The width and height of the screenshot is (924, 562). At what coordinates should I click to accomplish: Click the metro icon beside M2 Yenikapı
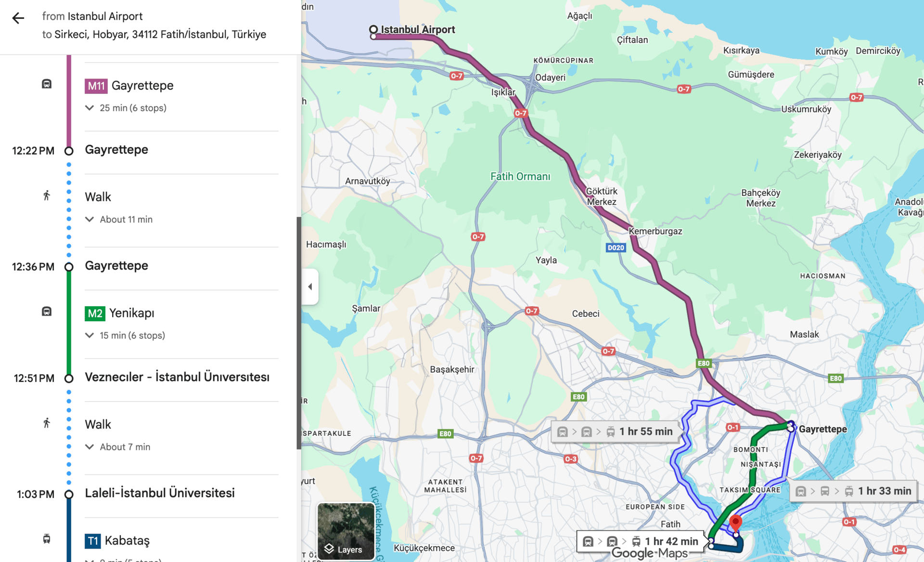click(x=47, y=312)
